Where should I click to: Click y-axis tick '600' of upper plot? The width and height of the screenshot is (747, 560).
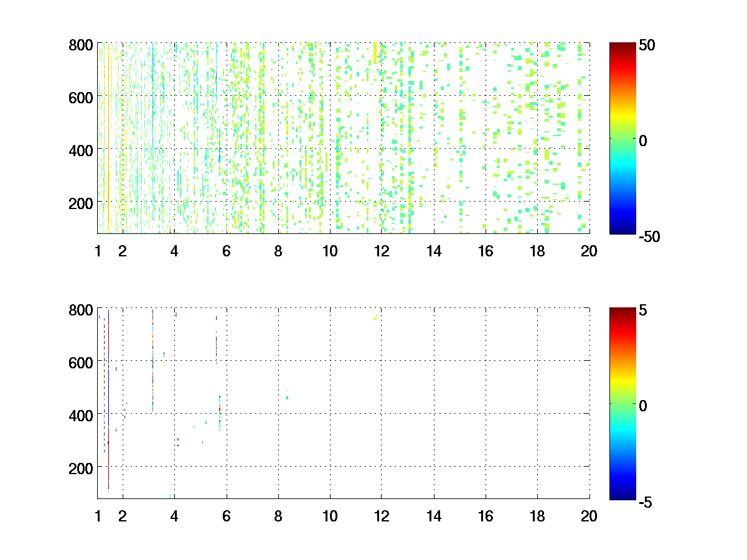click(81, 97)
